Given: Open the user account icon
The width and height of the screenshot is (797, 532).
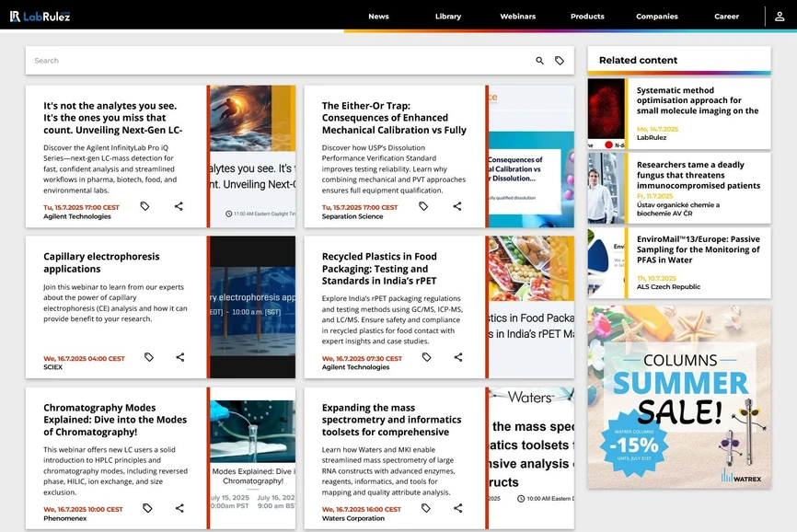Looking at the screenshot, I should pos(780,17).
